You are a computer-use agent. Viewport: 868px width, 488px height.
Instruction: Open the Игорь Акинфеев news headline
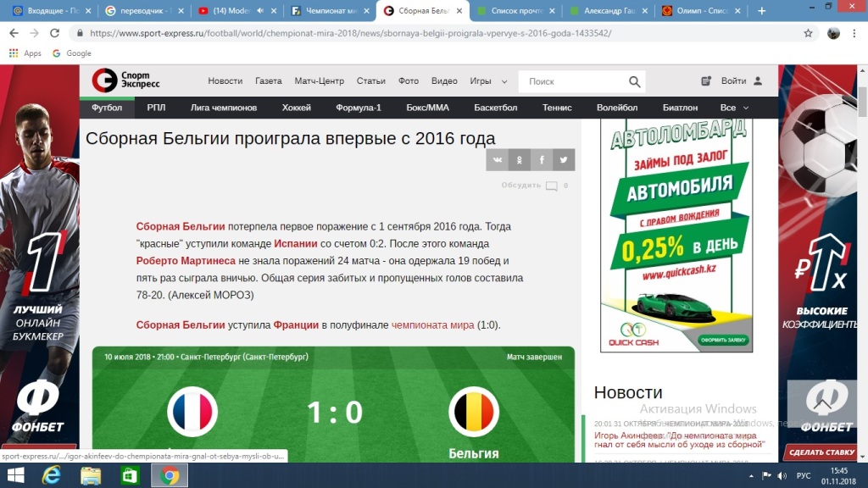pyautogui.click(x=679, y=440)
